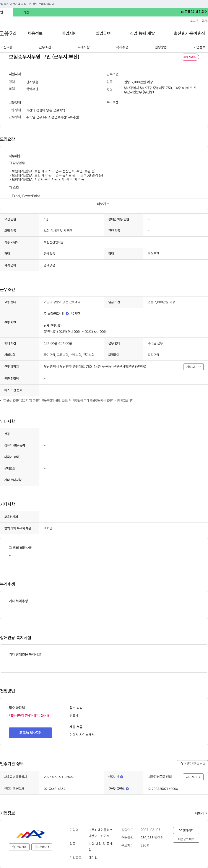Image resolution: width=208 pixels, height=868 pixels.
Task: Click the 근무 예정지 address text
Action: coord(95,367)
